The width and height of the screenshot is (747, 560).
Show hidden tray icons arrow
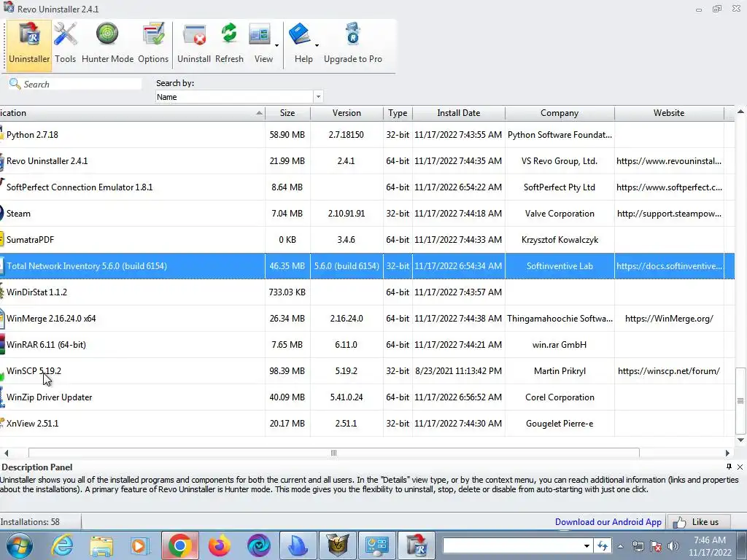click(x=620, y=546)
